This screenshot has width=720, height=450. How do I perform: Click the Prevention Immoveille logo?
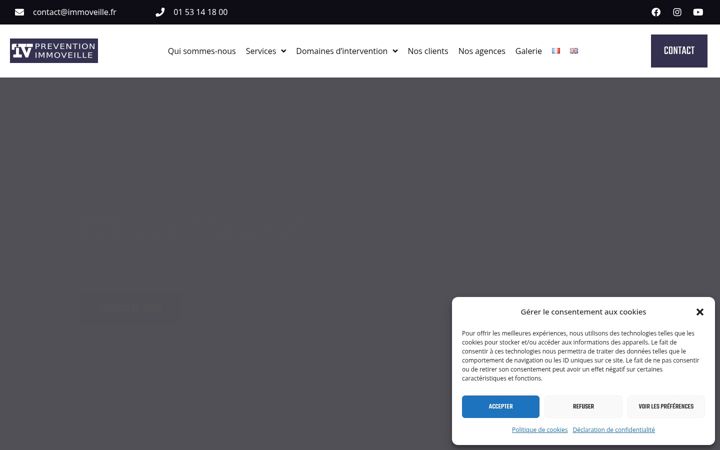pyautogui.click(x=54, y=51)
